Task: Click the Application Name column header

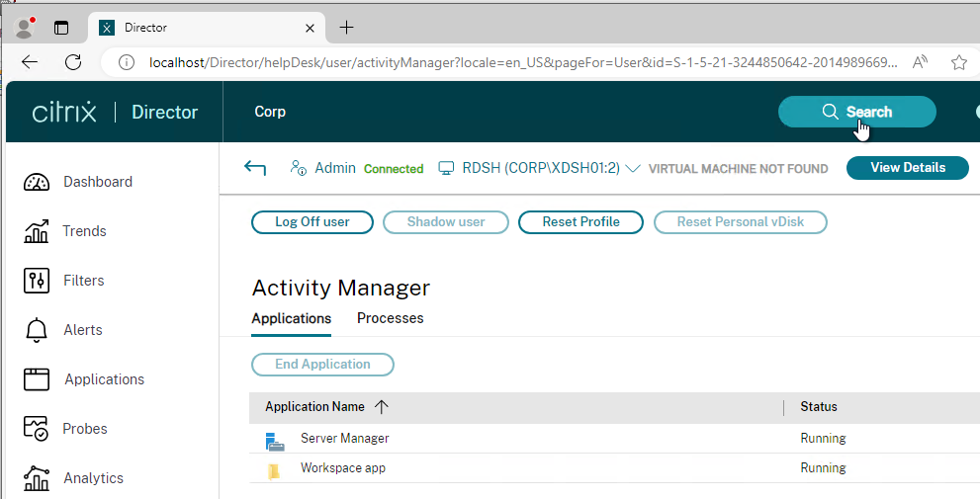Action: click(314, 406)
